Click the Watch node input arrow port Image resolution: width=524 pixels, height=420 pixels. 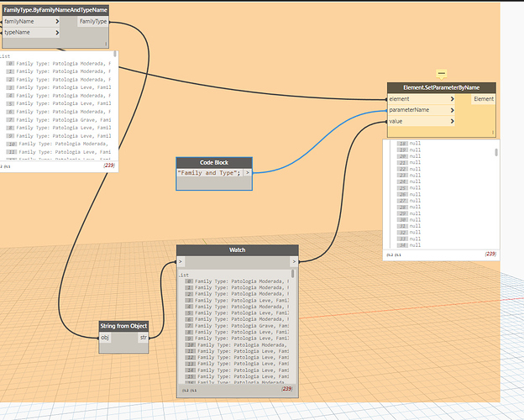[x=181, y=262]
